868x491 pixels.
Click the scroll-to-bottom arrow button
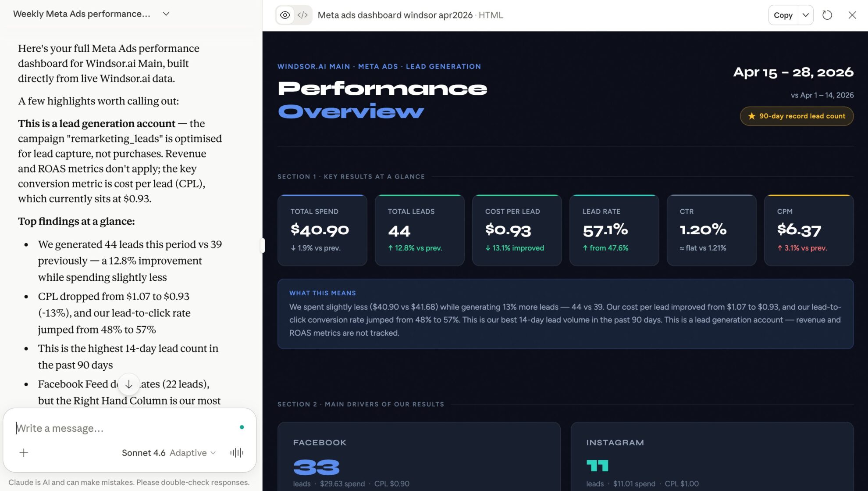pos(129,384)
